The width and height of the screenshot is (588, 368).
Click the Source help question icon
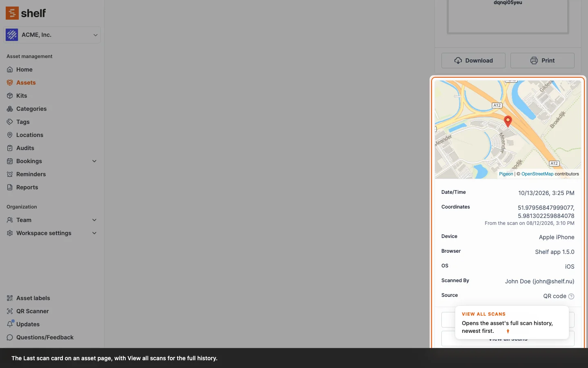(x=571, y=296)
